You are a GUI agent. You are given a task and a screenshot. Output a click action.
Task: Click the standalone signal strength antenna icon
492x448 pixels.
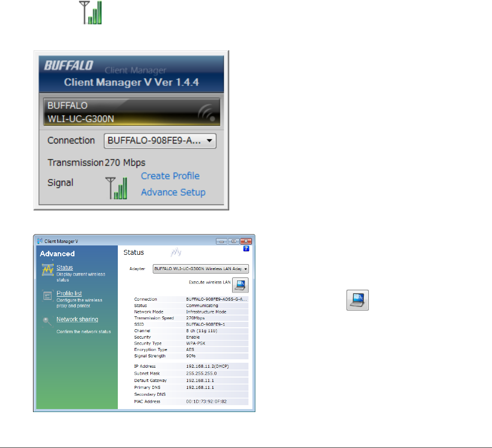tap(90, 12)
